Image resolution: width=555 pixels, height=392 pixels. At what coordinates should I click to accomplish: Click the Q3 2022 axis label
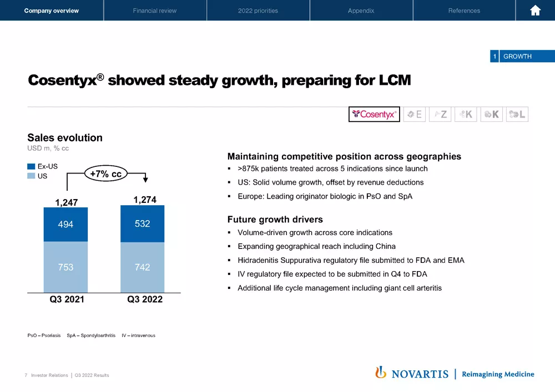coord(145,299)
